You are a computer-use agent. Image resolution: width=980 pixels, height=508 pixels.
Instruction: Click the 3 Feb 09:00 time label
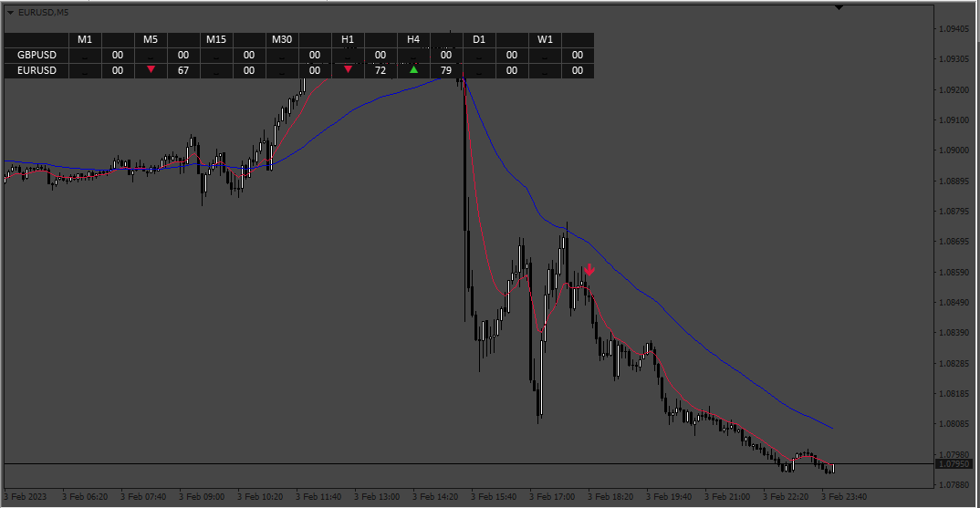[202, 497]
